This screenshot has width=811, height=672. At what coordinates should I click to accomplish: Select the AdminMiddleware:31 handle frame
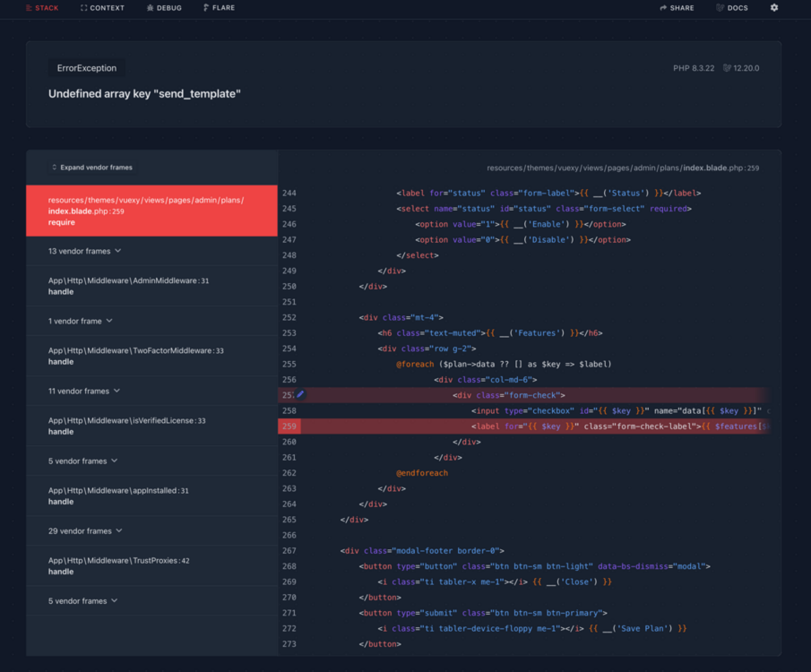click(x=151, y=286)
